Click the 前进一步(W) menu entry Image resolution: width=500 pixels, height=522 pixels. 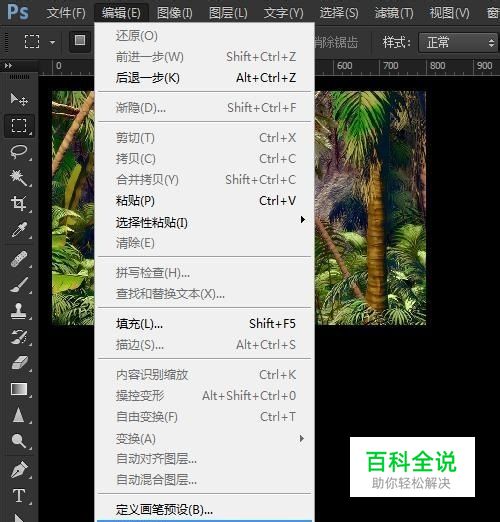(205, 57)
